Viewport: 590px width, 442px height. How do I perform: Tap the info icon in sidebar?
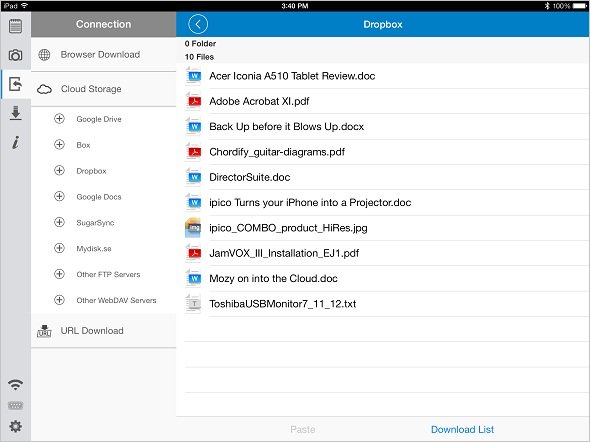pos(15,142)
